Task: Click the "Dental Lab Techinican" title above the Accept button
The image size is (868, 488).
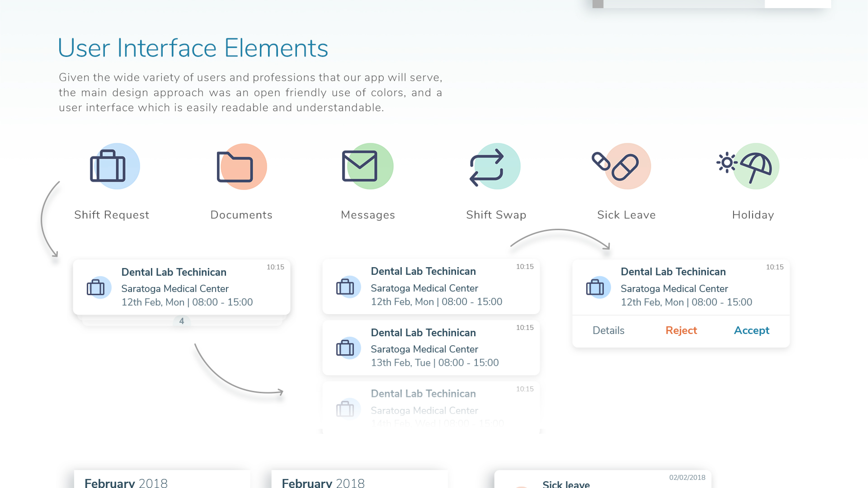Action: [x=673, y=272]
